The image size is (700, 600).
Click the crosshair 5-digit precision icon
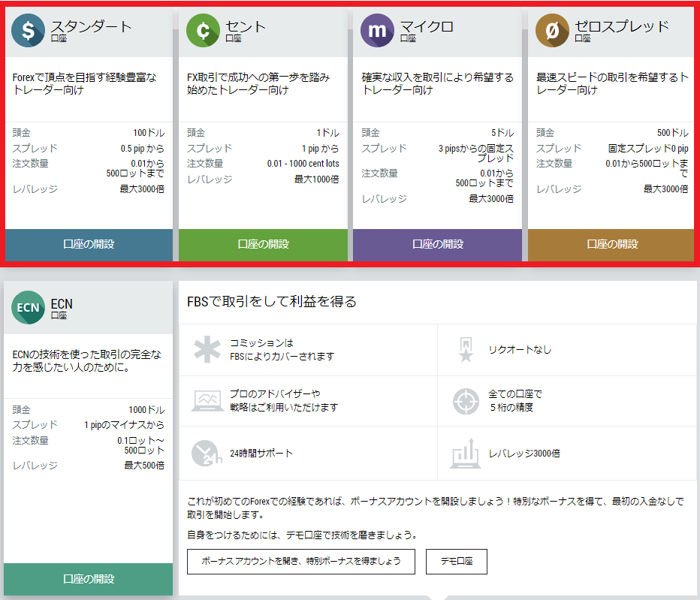[x=466, y=401]
